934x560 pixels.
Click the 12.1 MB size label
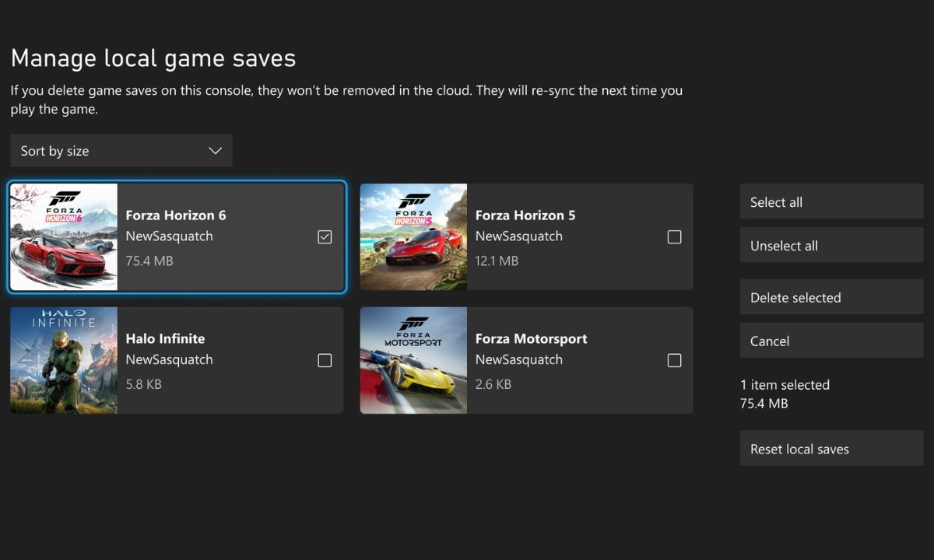497,261
